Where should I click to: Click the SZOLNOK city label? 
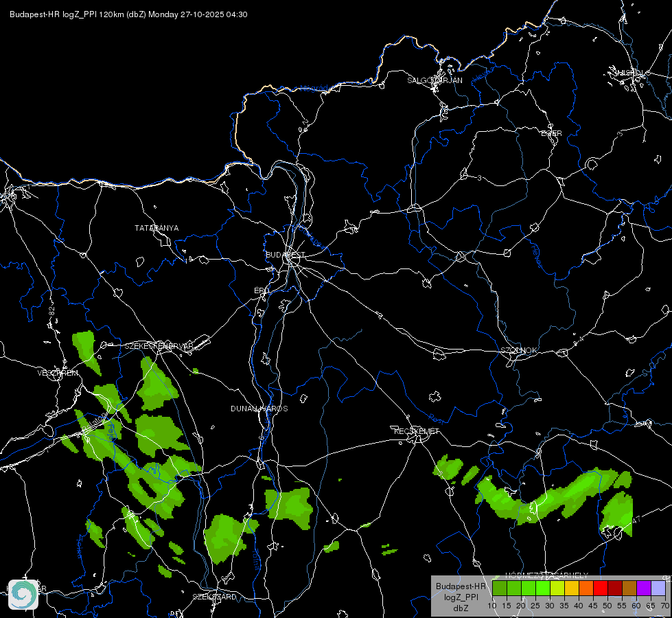pos(518,350)
